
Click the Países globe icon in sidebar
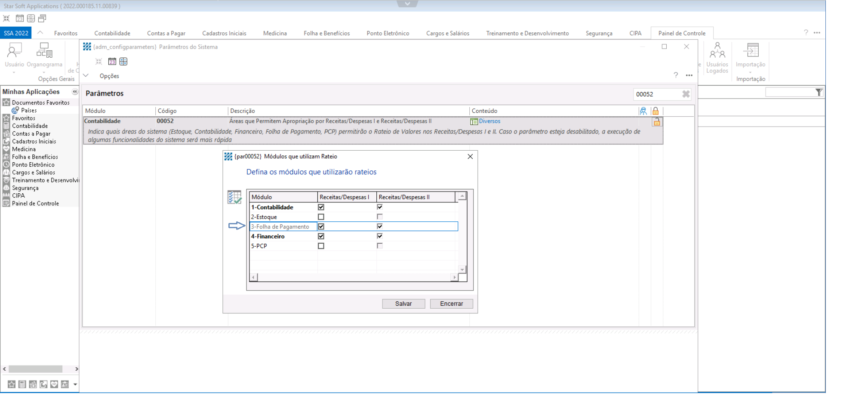point(15,110)
